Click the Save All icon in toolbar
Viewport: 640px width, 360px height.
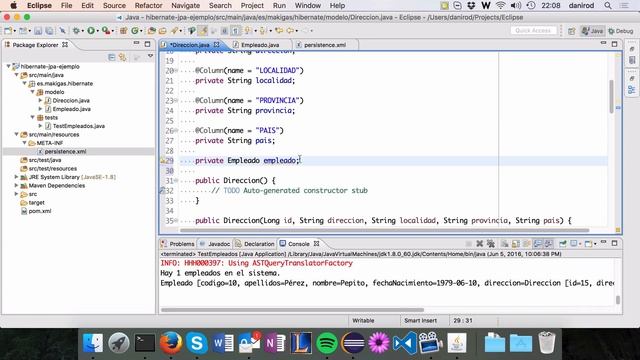point(49,31)
